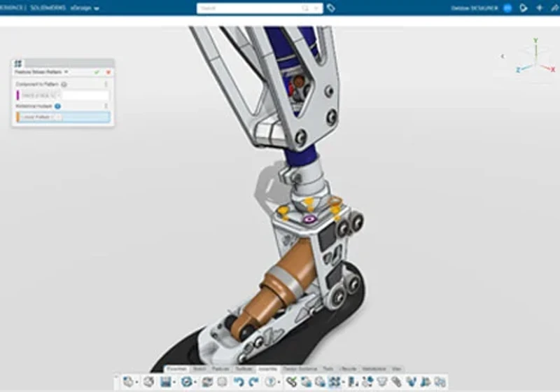560x392 pixels.
Task: Click the insert component icon after the Mate tool
Action: coord(306,382)
